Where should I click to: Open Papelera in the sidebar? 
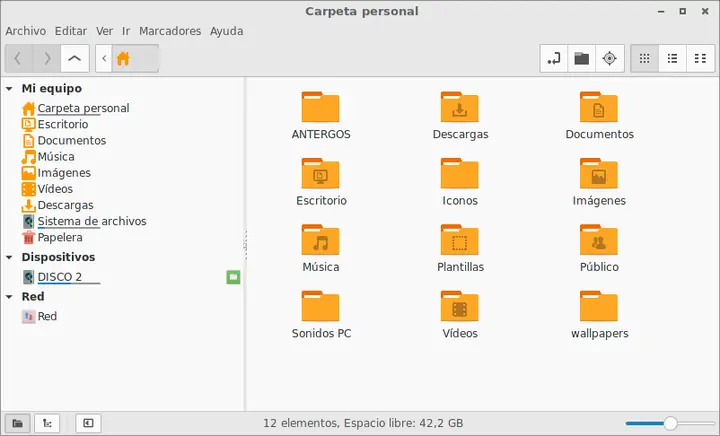[x=52, y=237]
